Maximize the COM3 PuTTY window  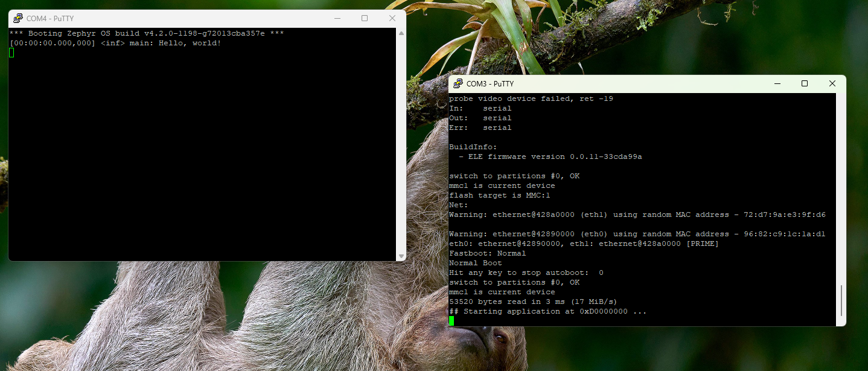(805, 84)
